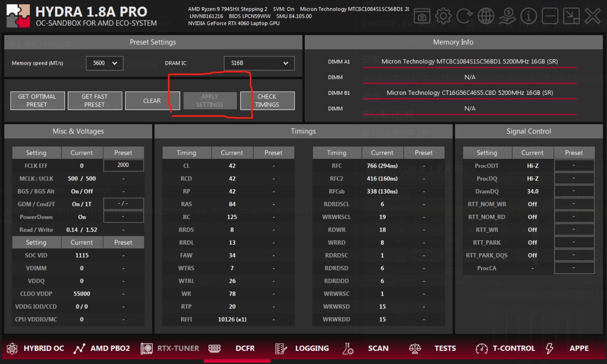This screenshot has height=364, width=607.
Task: Open the RTX-TUNER tab
Action: click(178, 348)
